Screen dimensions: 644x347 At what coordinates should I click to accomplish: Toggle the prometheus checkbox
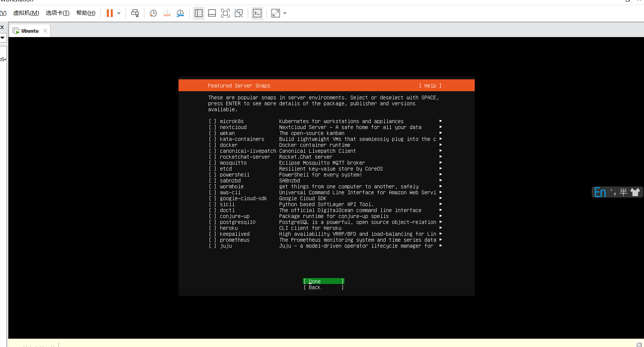[x=212, y=240]
